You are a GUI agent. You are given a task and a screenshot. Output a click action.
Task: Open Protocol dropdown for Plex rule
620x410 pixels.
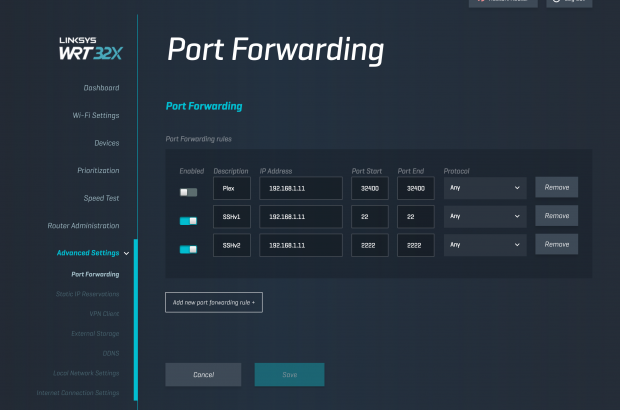(x=484, y=188)
